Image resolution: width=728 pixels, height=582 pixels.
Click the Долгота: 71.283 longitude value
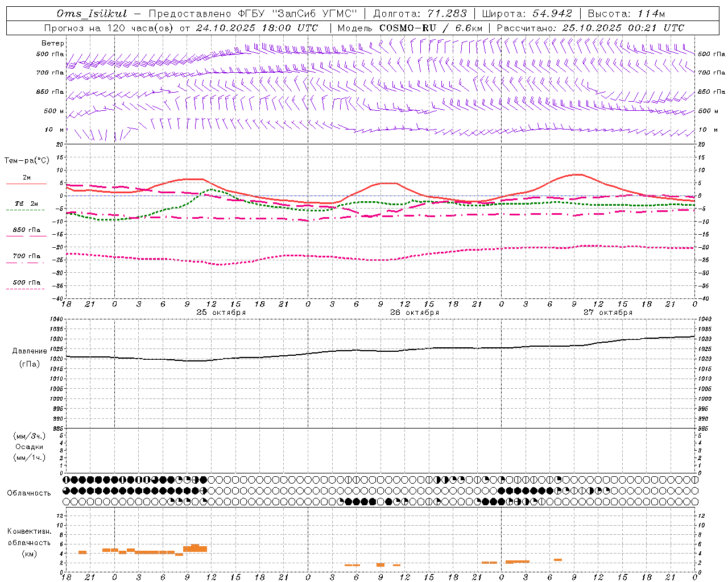click(420, 14)
